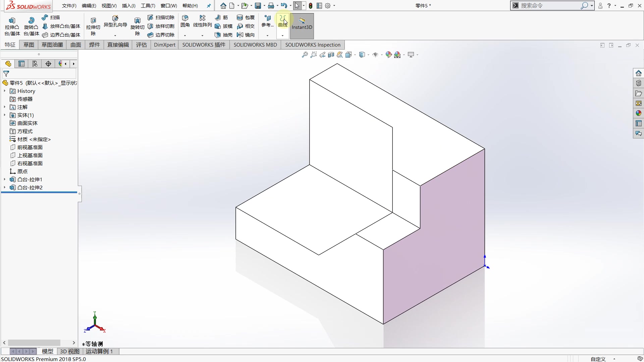Toggle the Instant3D mode button

click(x=302, y=23)
